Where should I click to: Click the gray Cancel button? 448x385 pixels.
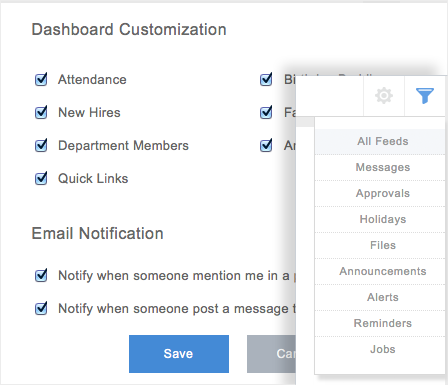(x=271, y=354)
